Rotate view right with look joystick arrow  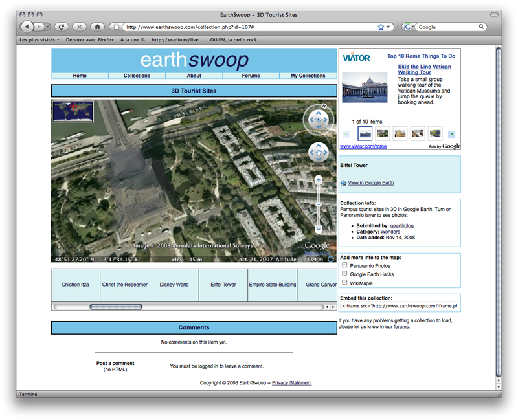[326, 120]
